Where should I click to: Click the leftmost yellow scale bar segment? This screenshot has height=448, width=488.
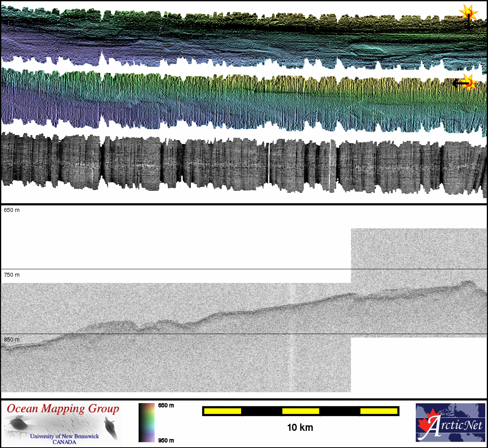coord(223,411)
